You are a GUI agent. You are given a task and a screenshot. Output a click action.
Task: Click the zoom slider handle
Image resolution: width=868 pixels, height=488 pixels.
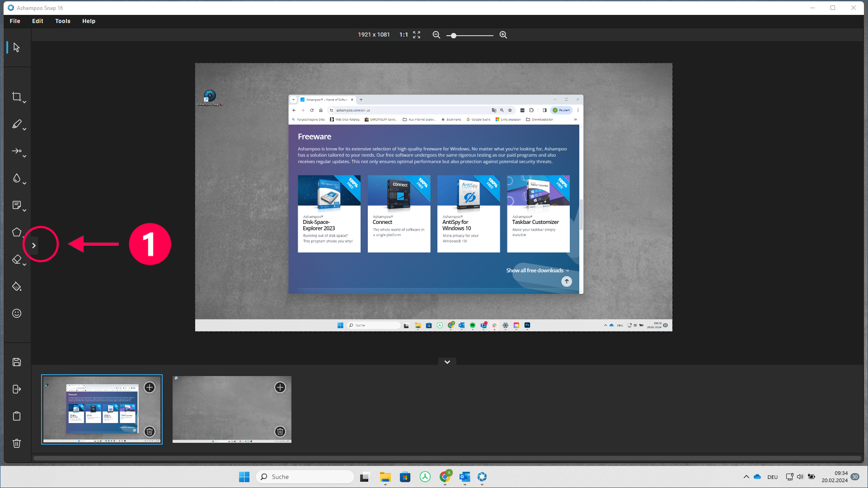click(x=454, y=35)
